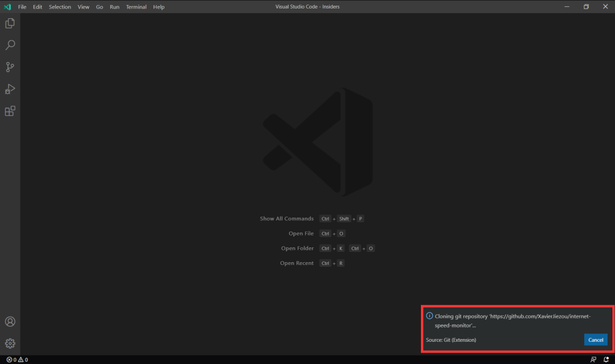Minimize the VS Code window
This screenshot has height=364, width=615.
[x=567, y=7]
